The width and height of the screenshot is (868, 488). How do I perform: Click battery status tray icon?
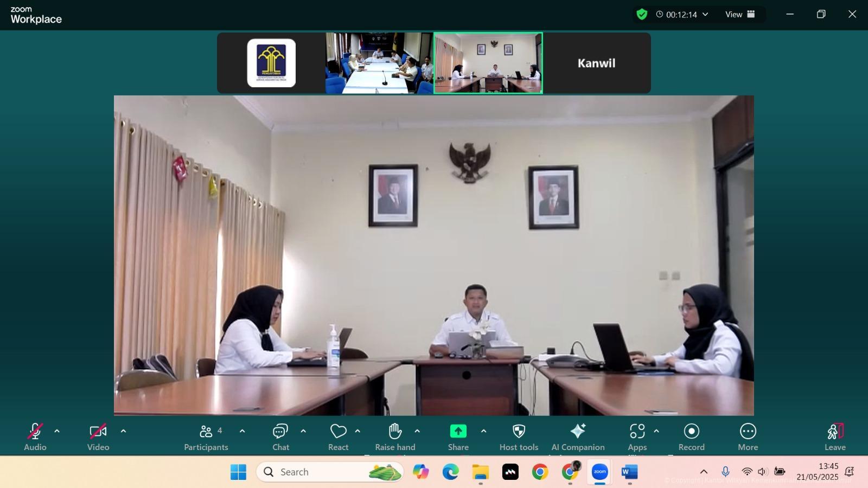pos(780,472)
